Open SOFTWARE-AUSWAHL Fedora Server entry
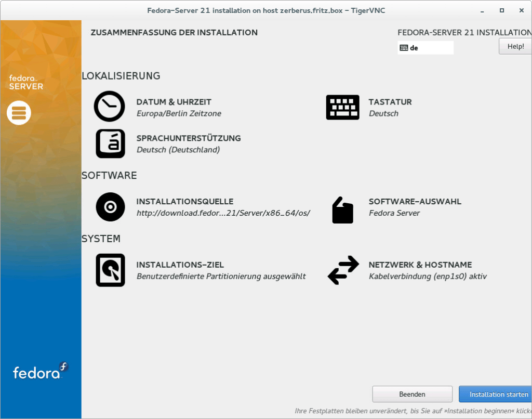 394,213
